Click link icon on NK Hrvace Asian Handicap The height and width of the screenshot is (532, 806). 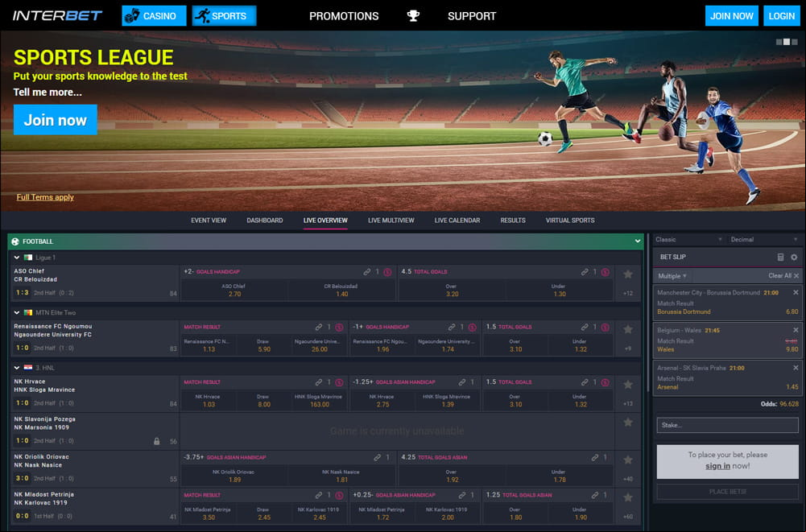point(462,382)
